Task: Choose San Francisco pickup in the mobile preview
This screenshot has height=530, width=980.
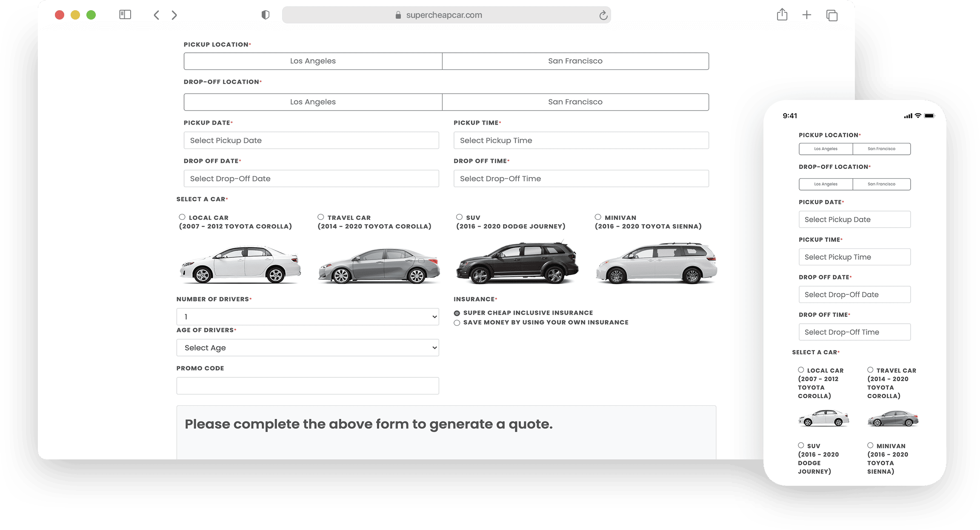Action: click(x=881, y=149)
